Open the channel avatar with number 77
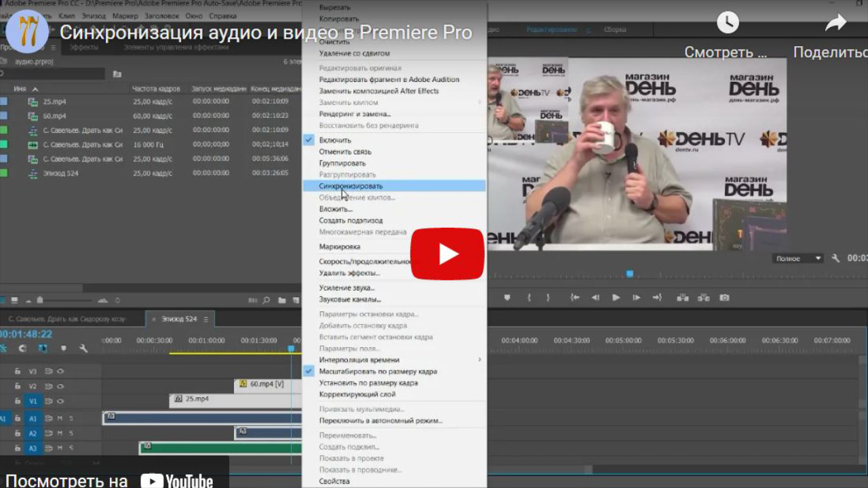Viewport: 868px width, 488px height. [27, 32]
